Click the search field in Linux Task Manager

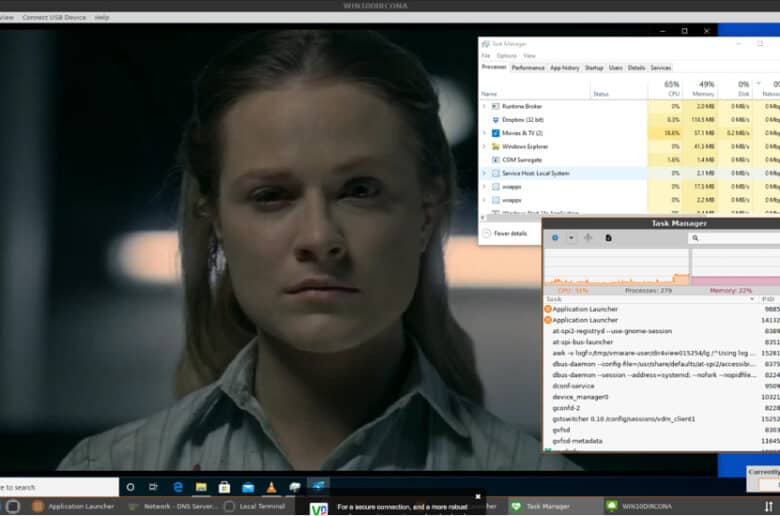point(734,238)
